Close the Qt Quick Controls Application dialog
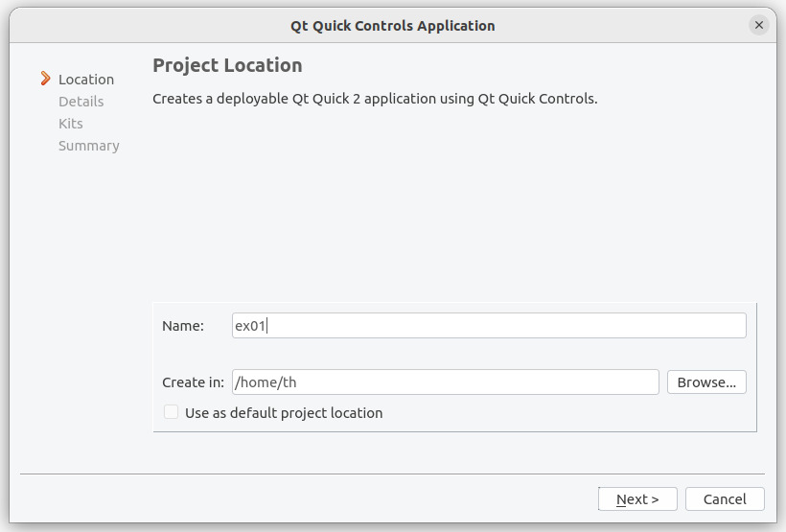786x532 pixels. click(x=759, y=25)
